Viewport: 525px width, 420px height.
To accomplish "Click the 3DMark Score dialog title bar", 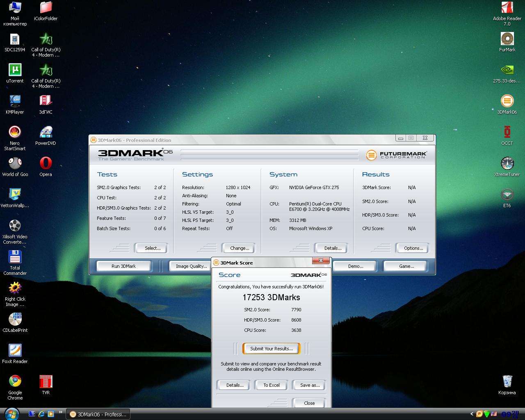I will (262, 262).
